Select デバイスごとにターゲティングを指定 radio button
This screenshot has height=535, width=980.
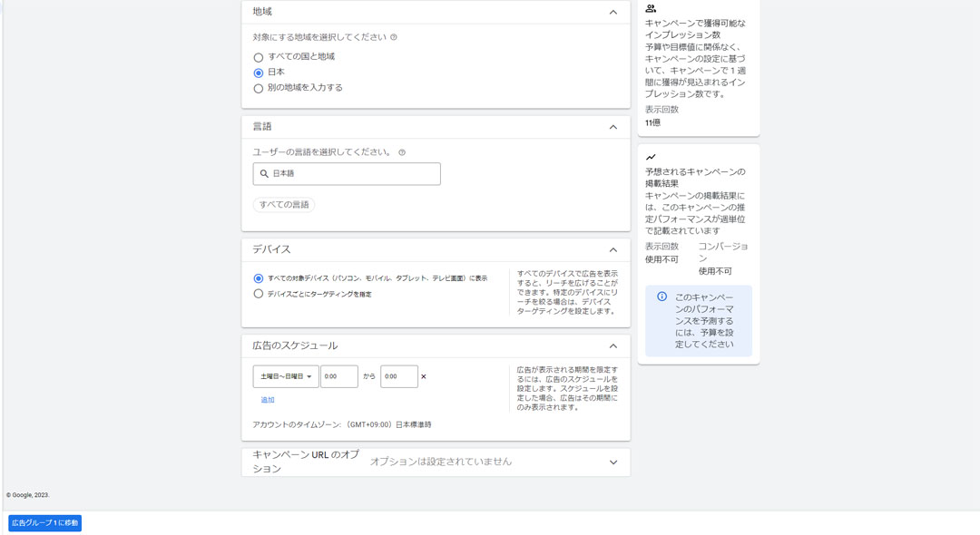(259, 294)
